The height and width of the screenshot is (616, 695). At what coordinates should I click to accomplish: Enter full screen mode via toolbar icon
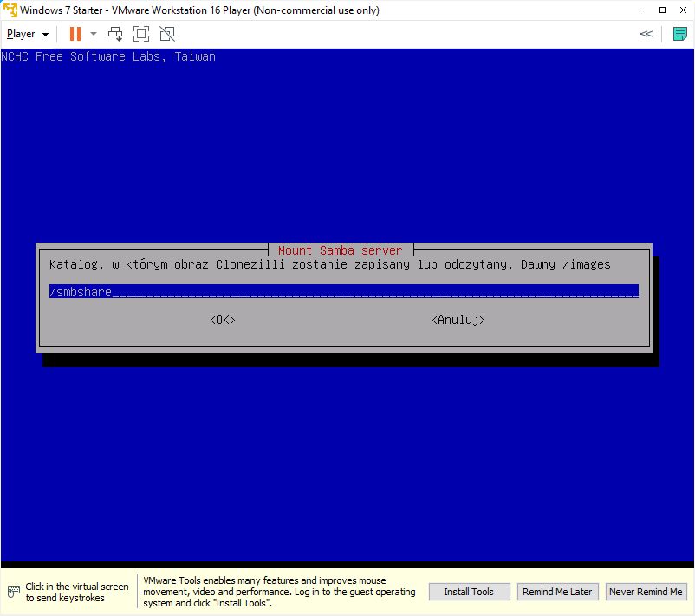[x=141, y=34]
